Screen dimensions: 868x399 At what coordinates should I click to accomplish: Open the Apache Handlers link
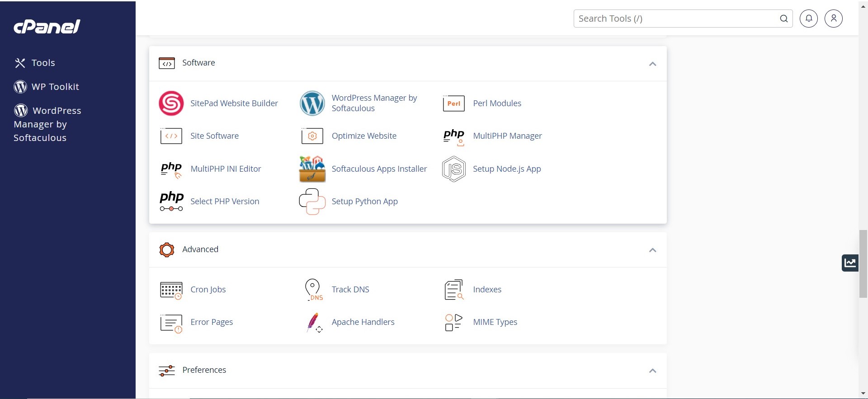tap(363, 322)
